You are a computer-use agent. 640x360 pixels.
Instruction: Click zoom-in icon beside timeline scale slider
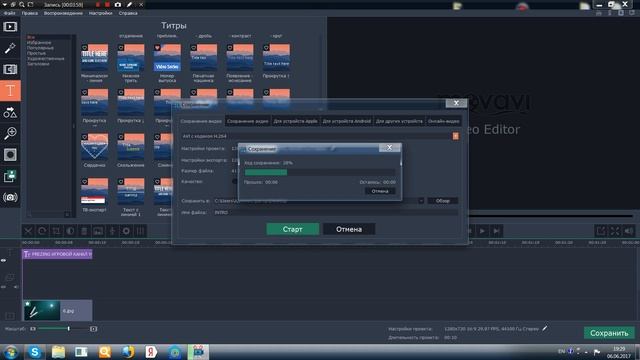coord(93,329)
